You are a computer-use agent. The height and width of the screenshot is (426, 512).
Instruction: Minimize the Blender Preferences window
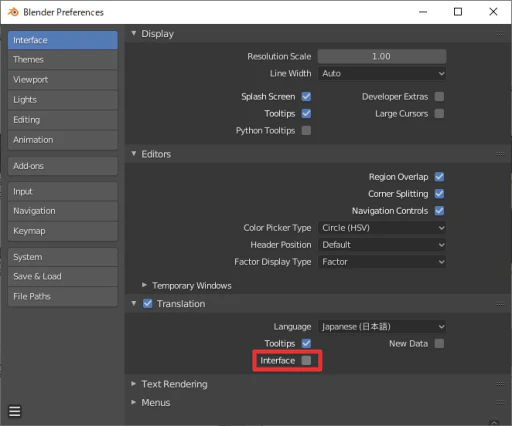(x=423, y=12)
